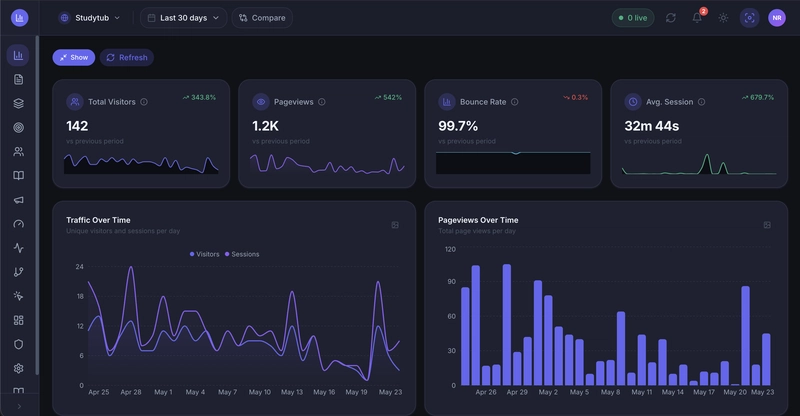Image resolution: width=800 pixels, height=416 pixels.
Task: Click the Avg. Session info icon
Action: [702, 102]
